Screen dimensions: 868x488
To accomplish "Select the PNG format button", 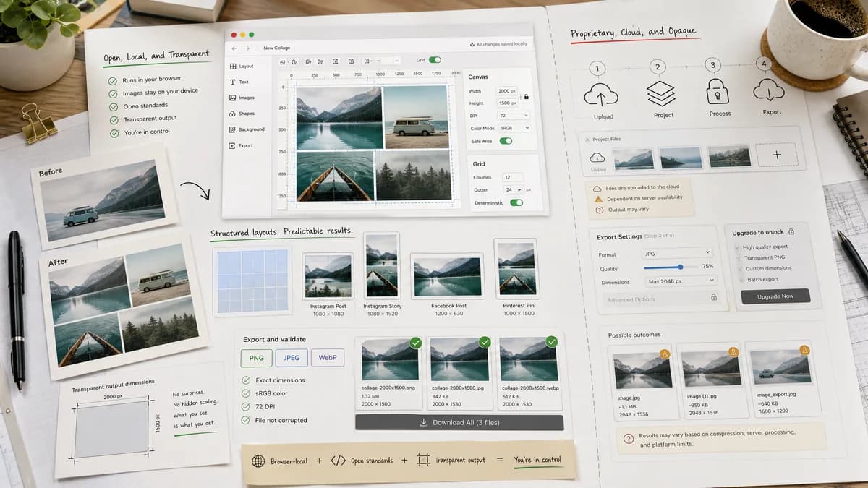I will pyautogui.click(x=257, y=357).
